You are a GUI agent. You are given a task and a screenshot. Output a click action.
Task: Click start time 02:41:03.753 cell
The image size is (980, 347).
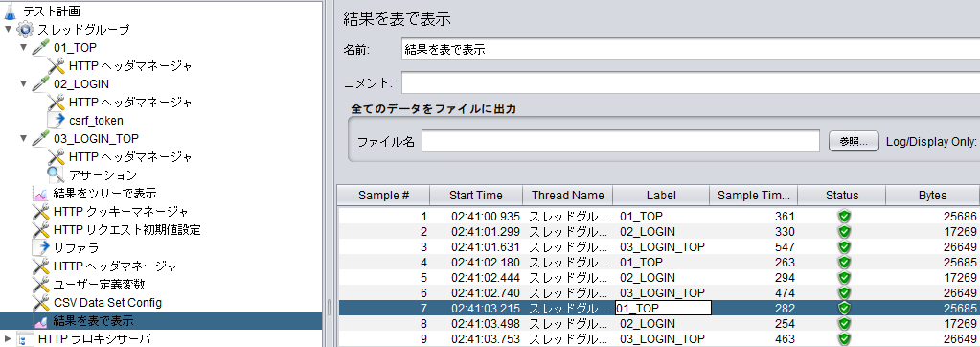tap(486, 339)
